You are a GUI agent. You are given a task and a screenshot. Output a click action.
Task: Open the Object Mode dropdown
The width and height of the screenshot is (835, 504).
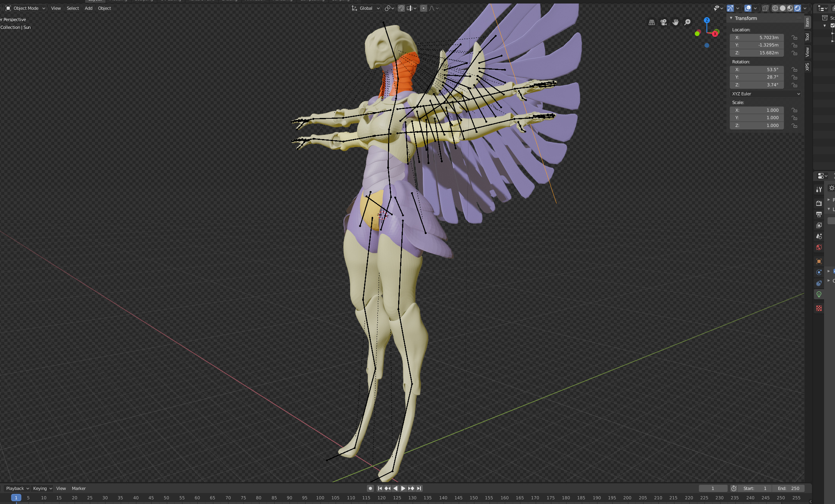[26, 8]
